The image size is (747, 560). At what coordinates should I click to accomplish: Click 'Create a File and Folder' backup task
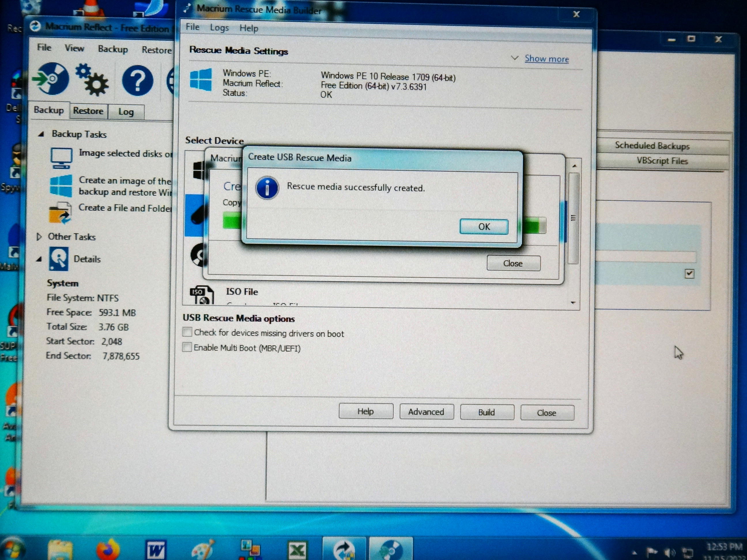tap(125, 208)
